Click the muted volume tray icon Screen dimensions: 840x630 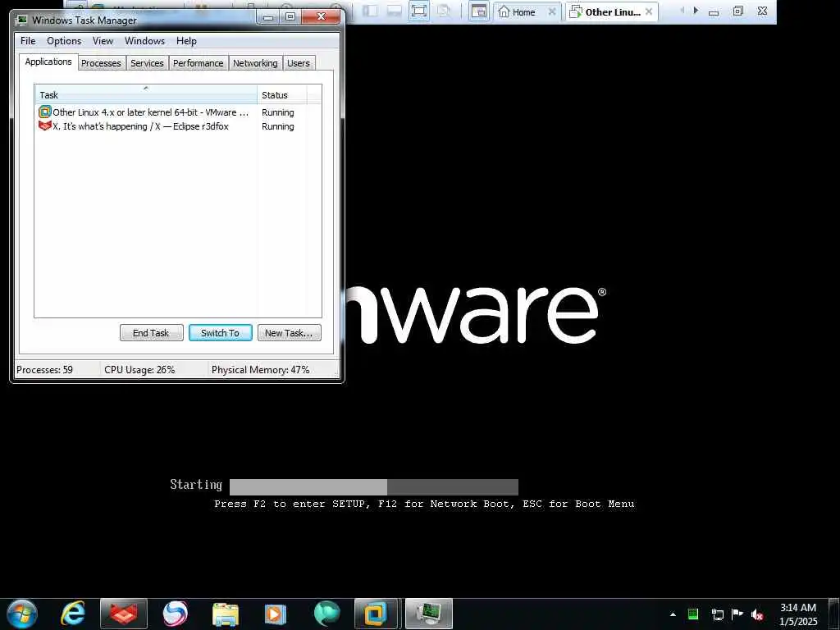pyautogui.click(x=757, y=614)
